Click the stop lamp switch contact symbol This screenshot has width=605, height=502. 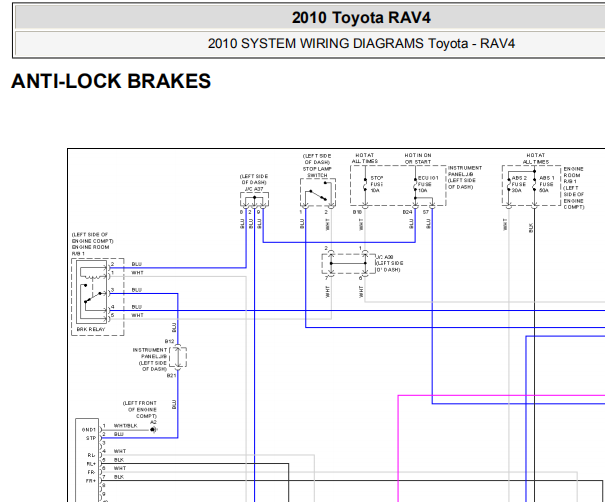tap(318, 193)
